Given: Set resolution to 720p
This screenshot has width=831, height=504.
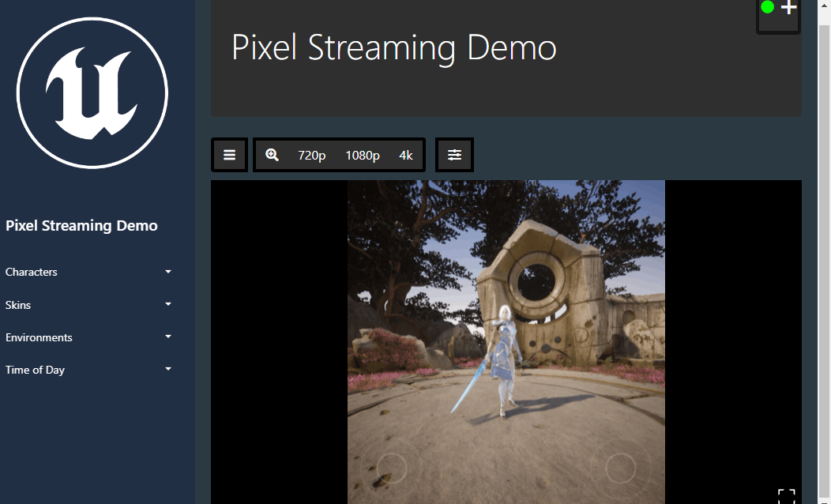Looking at the screenshot, I should [311, 156].
